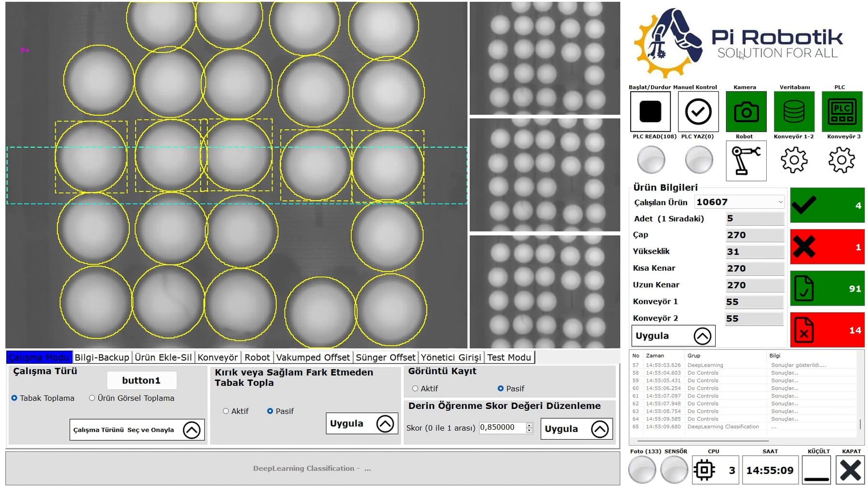
Task: Click Uygula in Kırık veya Sağlam panel
Action: (x=362, y=423)
